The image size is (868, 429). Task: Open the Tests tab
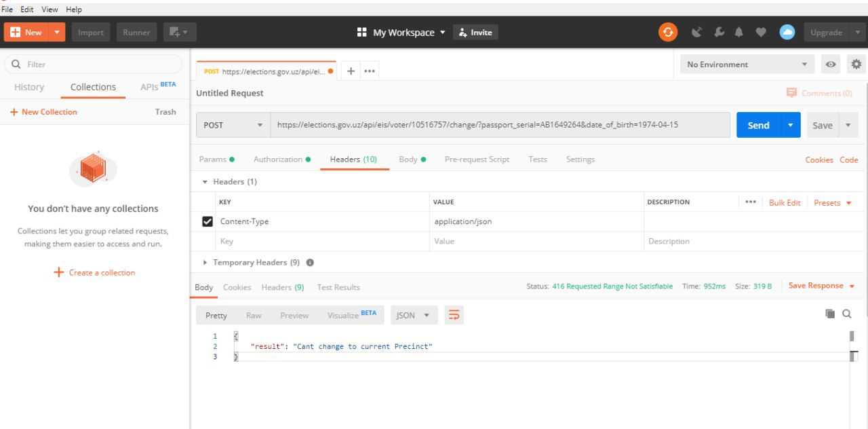tap(538, 160)
